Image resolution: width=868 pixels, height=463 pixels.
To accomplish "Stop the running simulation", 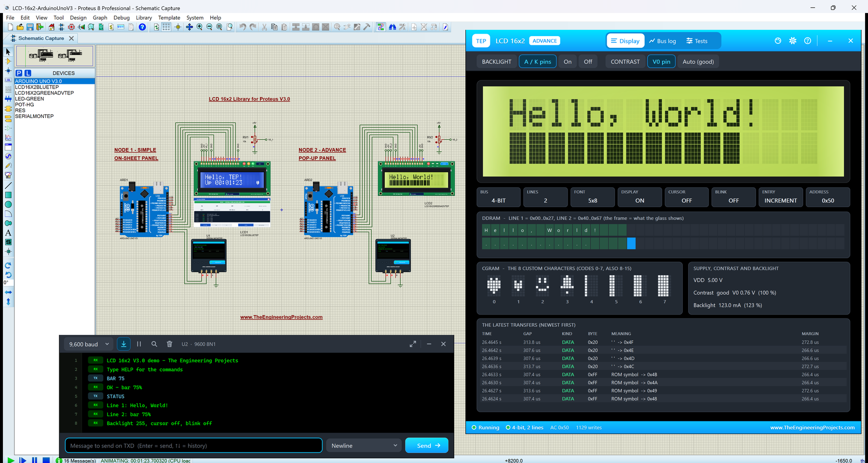I will pos(46,460).
